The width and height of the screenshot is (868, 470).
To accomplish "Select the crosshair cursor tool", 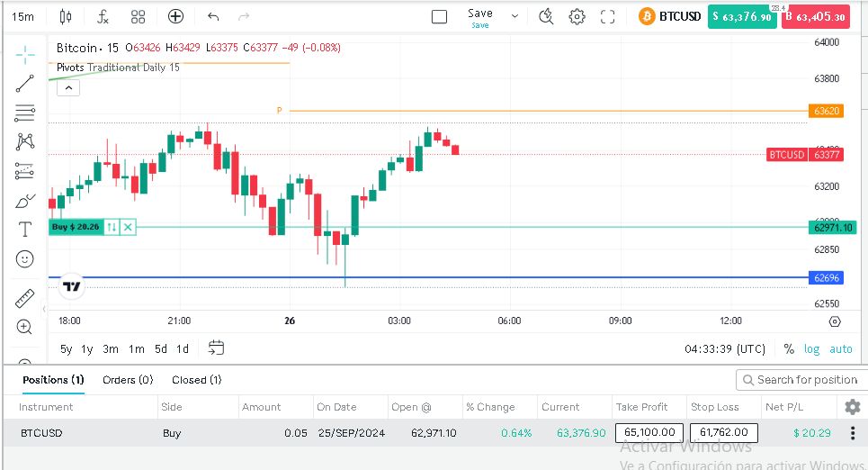I will click(x=25, y=54).
